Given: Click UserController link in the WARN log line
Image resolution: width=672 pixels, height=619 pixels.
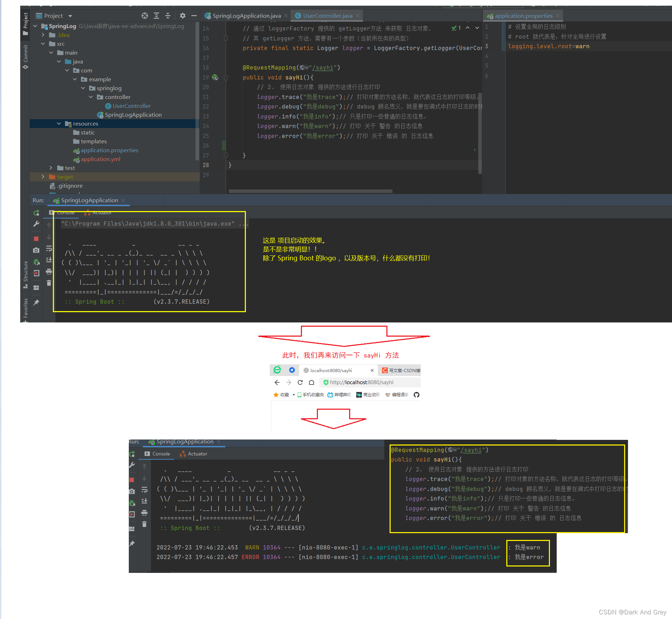Looking at the screenshot, I should (431, 547).
